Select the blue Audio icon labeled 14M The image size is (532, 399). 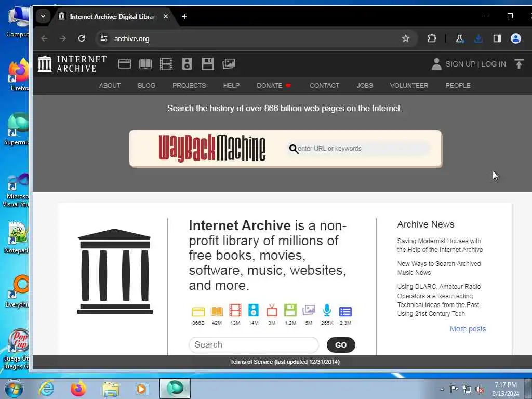254,311
